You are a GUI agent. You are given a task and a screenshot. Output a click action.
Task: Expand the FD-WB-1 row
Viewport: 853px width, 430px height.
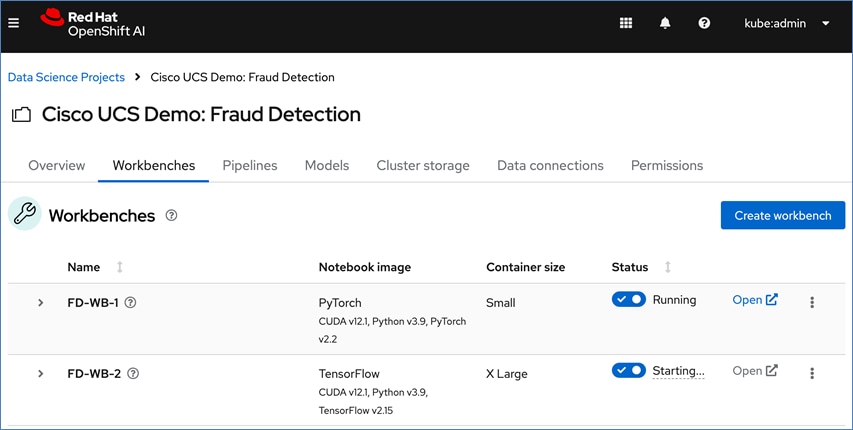click(41, 303)
